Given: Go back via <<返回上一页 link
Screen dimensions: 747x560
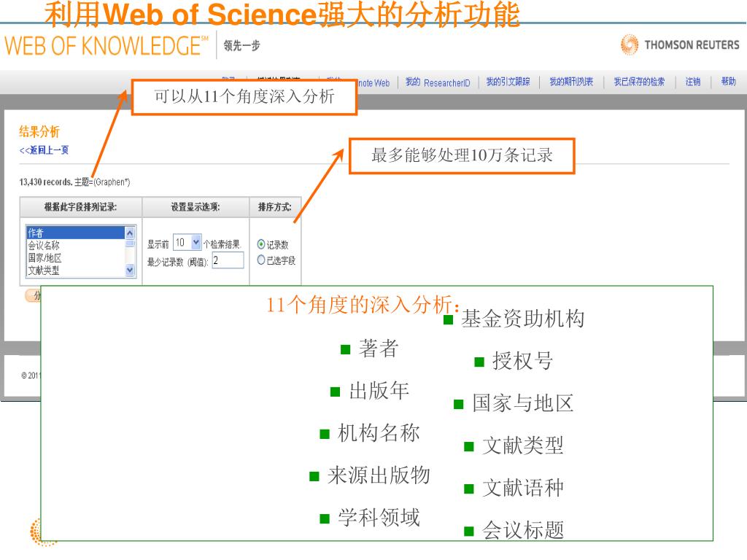Looking at the screenshot, I should (44, 150).
